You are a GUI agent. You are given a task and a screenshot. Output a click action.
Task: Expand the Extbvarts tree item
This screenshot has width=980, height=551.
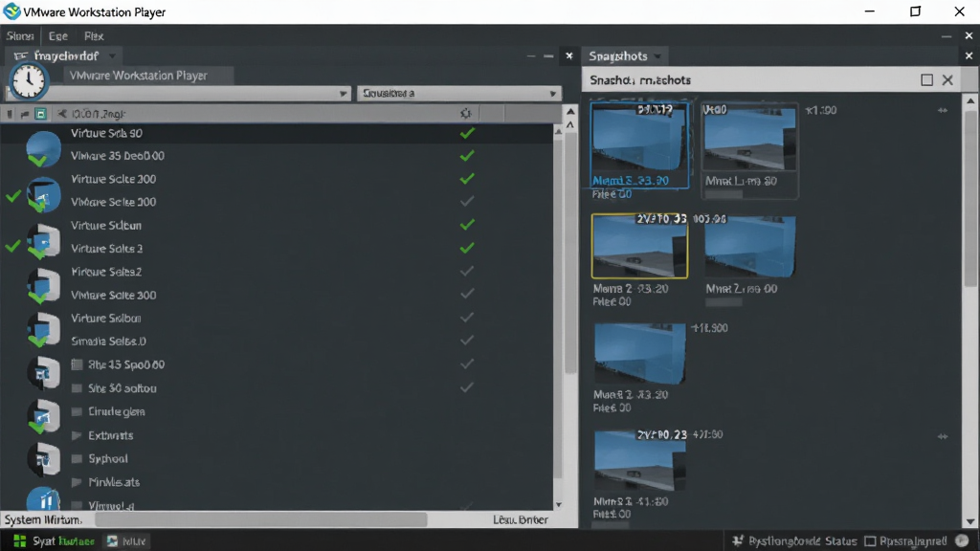click(77, 435)
